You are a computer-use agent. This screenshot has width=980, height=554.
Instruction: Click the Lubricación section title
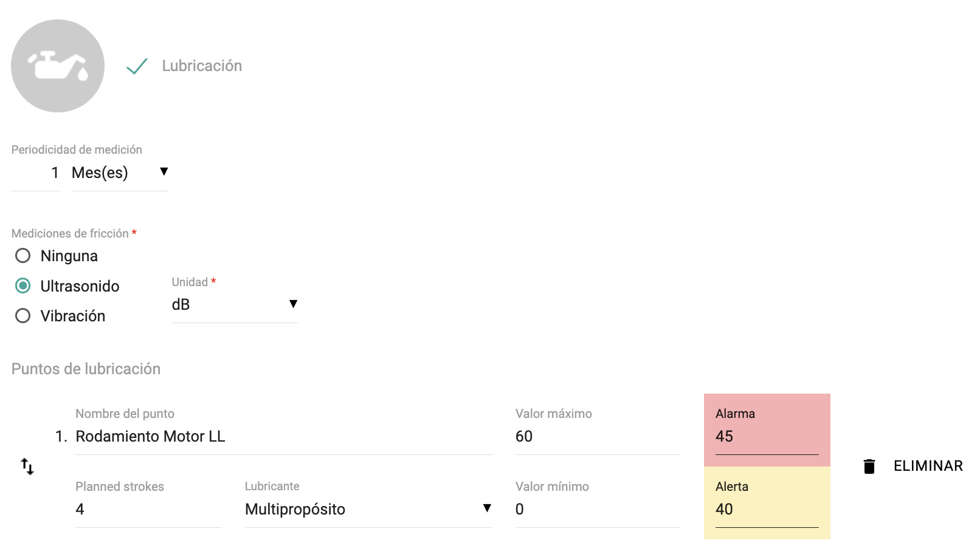202,66
